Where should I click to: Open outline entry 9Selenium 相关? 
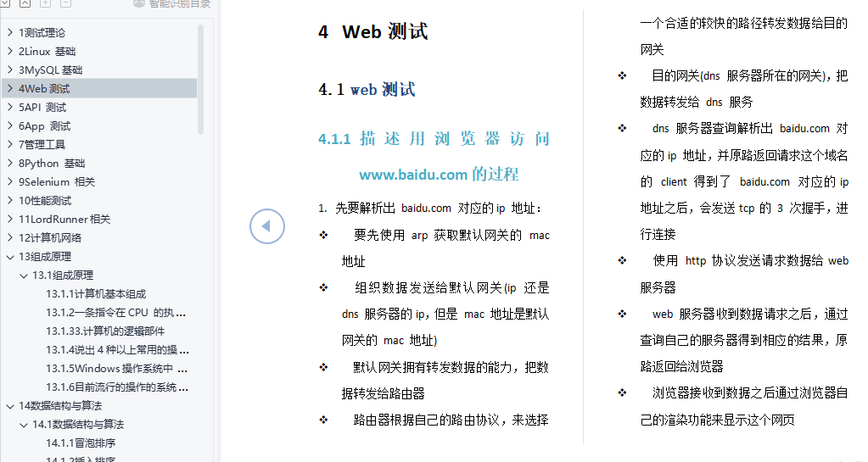[x=57, y=181]
